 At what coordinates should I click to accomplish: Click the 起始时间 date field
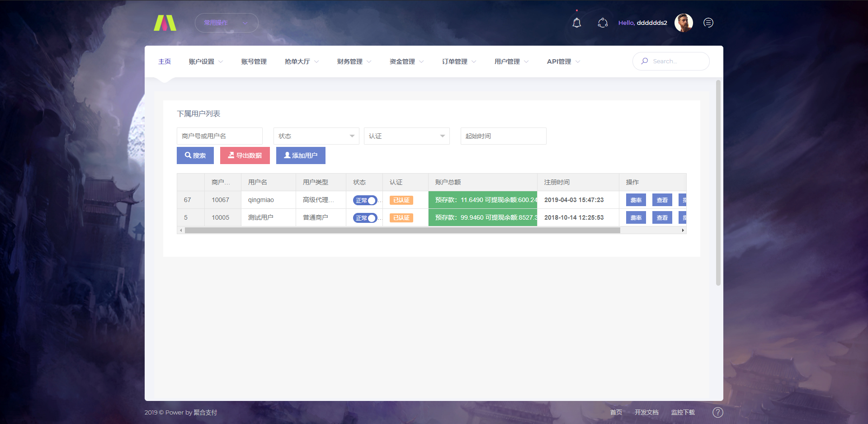(x=504, y=136)
